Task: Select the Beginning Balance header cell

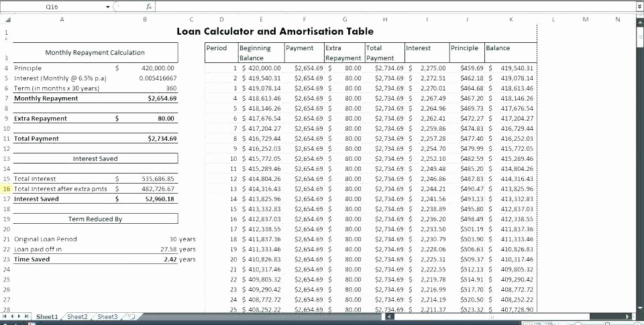Action: click(261, 52)
